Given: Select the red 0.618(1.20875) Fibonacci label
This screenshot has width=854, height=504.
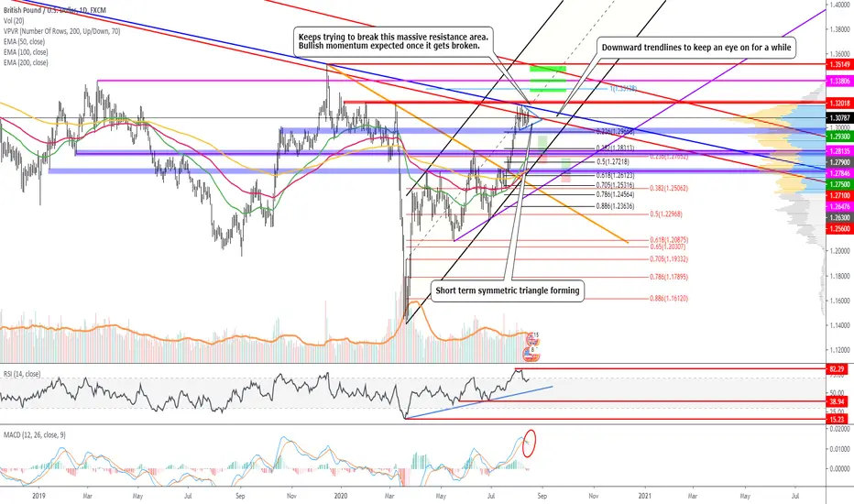Looking at the screenshot, I should point(669,240).
